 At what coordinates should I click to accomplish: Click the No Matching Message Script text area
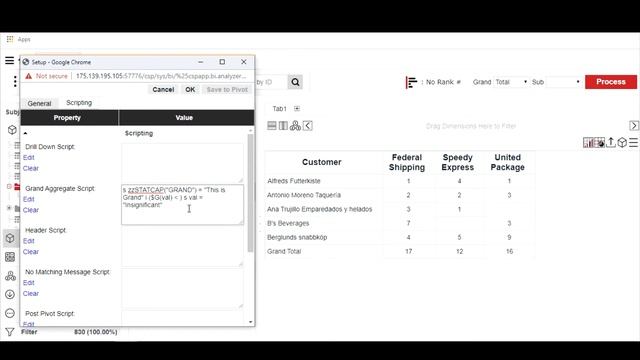[x=182, y=288]
